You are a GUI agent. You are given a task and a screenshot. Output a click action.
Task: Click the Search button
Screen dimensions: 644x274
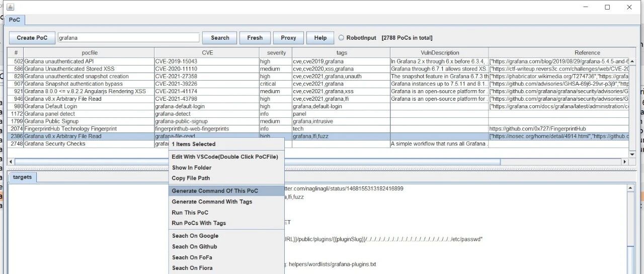tap(220, 38)
